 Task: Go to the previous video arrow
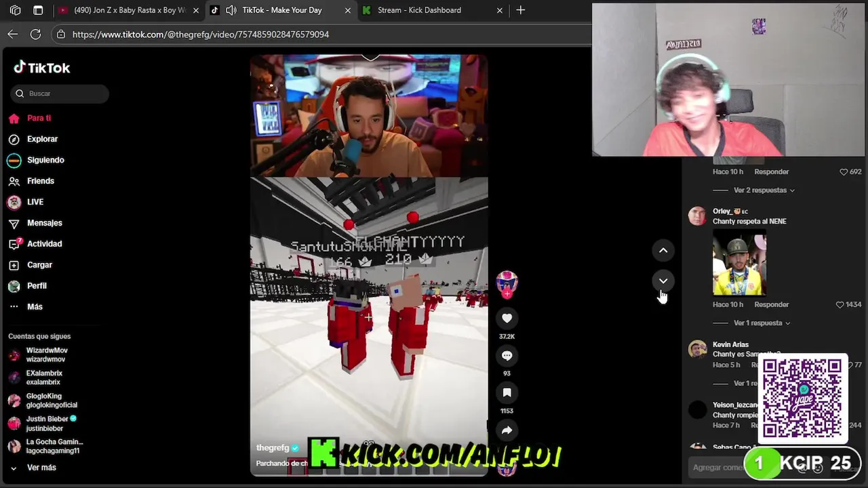[x=663, y=251]
